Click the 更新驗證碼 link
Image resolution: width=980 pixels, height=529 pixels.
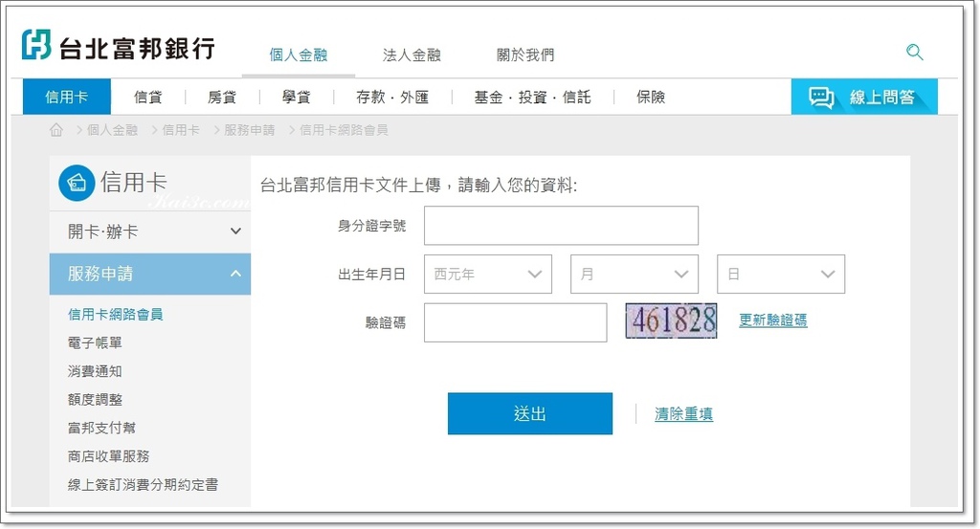pos(773,320)
